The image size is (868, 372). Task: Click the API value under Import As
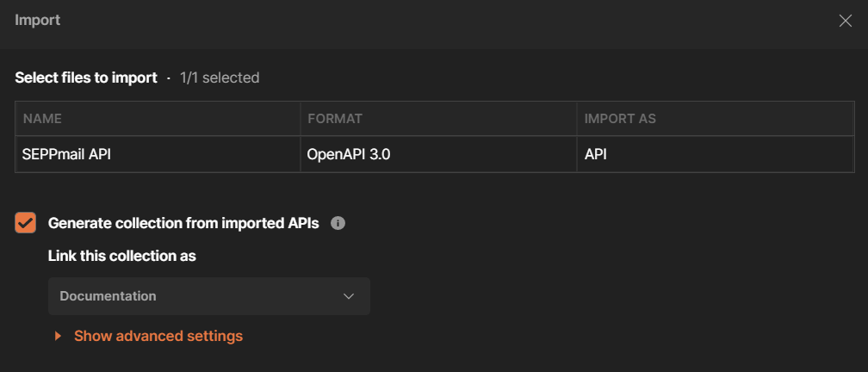(x=596, y=155)
